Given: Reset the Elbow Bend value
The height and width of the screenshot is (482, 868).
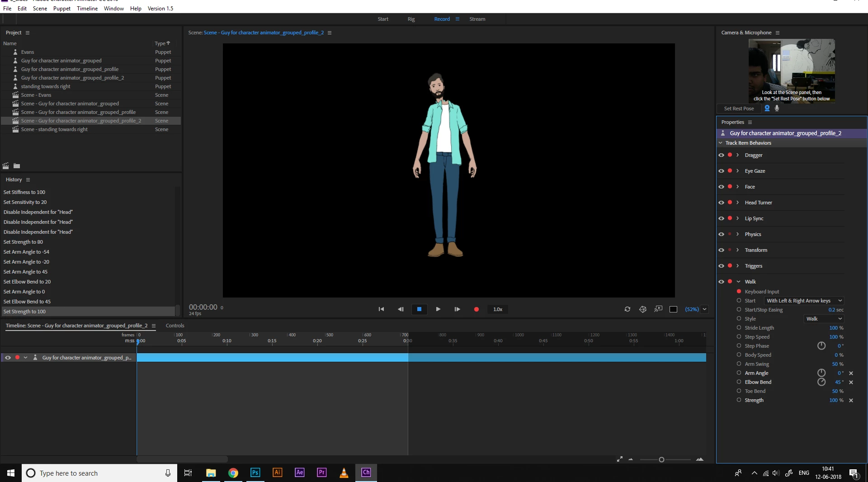Looking at the screenshot, I should pyautogui.click(x=851, y=382).
